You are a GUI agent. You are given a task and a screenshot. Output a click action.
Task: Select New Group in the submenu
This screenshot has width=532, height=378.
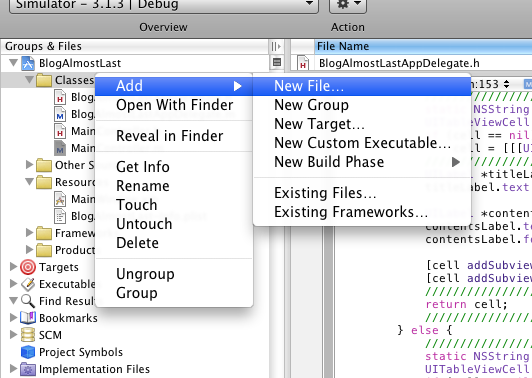coord(362,105)
